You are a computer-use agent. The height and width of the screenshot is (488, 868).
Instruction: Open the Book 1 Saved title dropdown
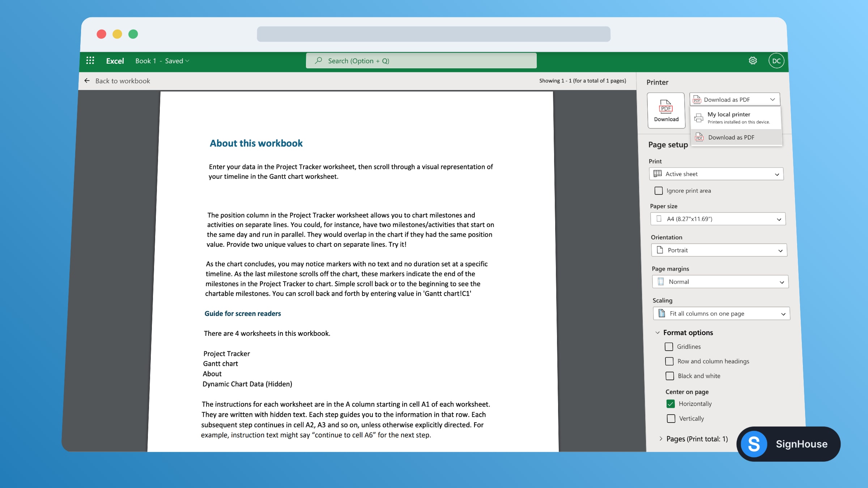point(162,61)
